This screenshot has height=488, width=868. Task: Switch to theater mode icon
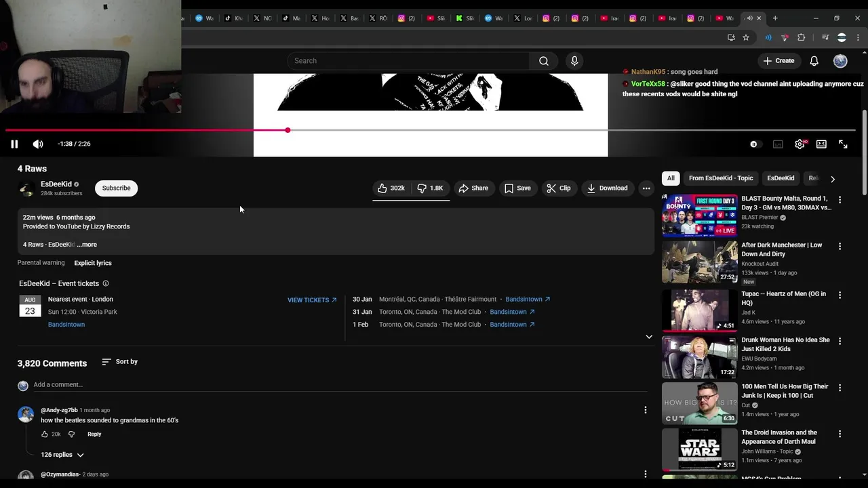[821, 144]
